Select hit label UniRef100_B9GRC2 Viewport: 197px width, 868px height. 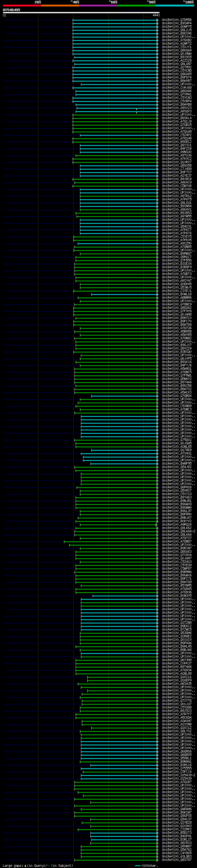(x=177, y=142)
